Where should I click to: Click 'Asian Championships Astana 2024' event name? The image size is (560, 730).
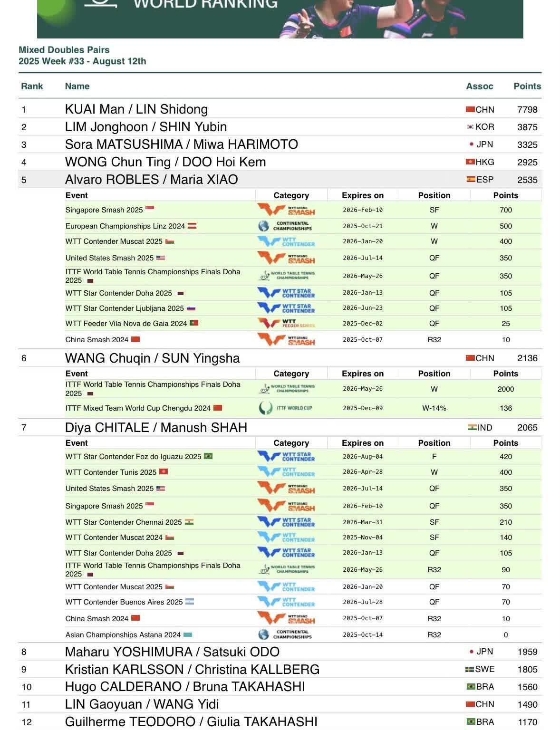tap(123, 635)
